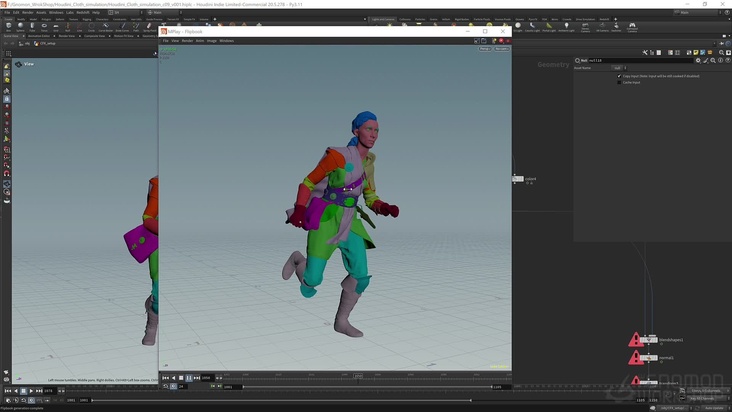Image resolution: width=732 pixels, height=412 pixels.
Task: Click the Sphere shelf tool icon
Action: coord(21,26)
